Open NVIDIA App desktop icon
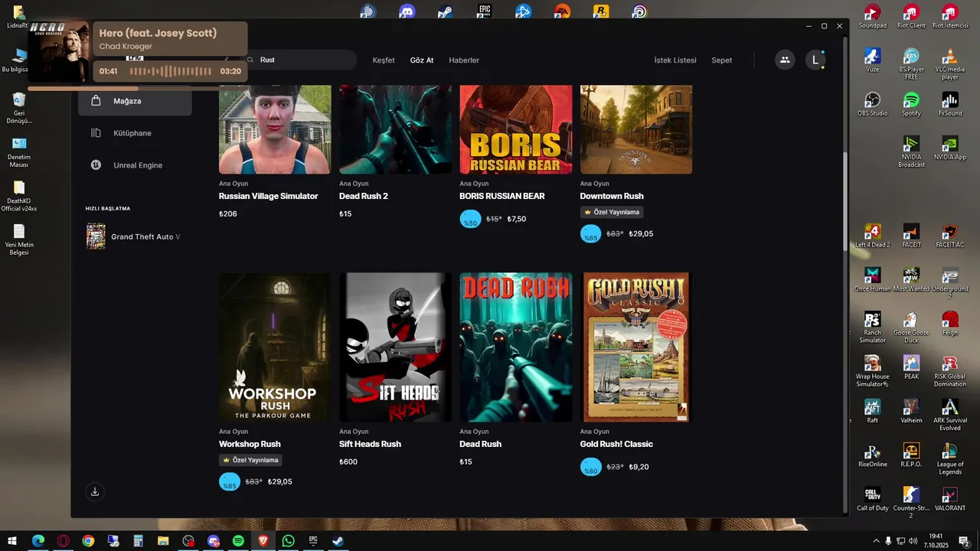This screenshot has width=980, height=551. pos(950,148)
